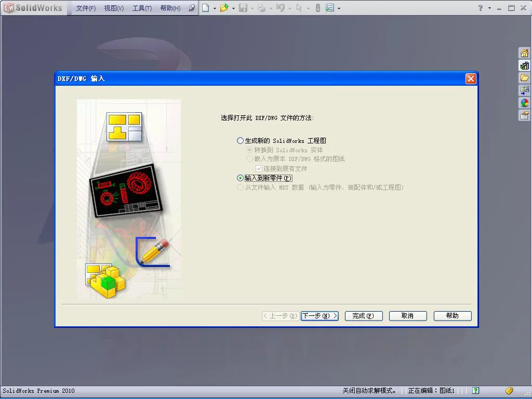The image size is (532, 399).
Task: Click the SolidWorks logo in the title bar
Action: [x=33, y=8]
